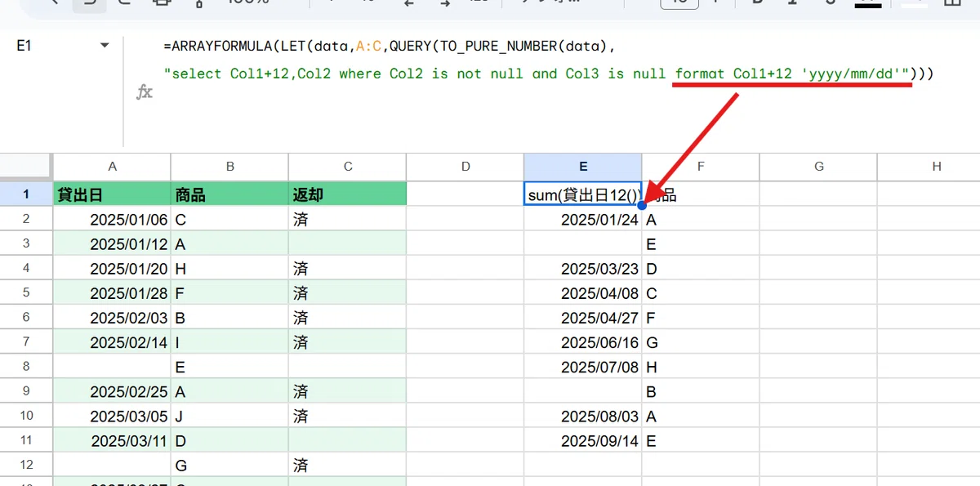
Task: Click date cell 2025/01/12
Action: tap(112, 243)
